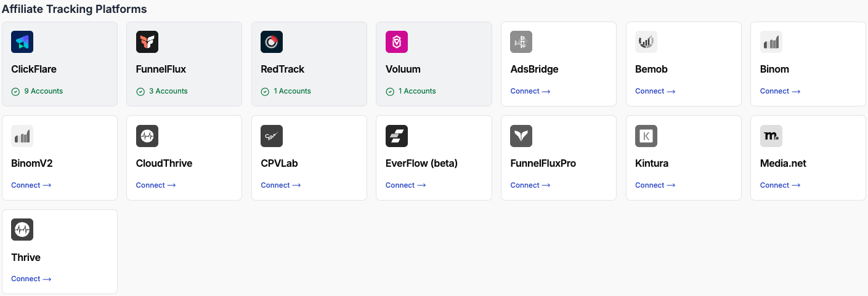
Task: Click the FunnelFluxPro logo icon
Action: click(521, 136)
